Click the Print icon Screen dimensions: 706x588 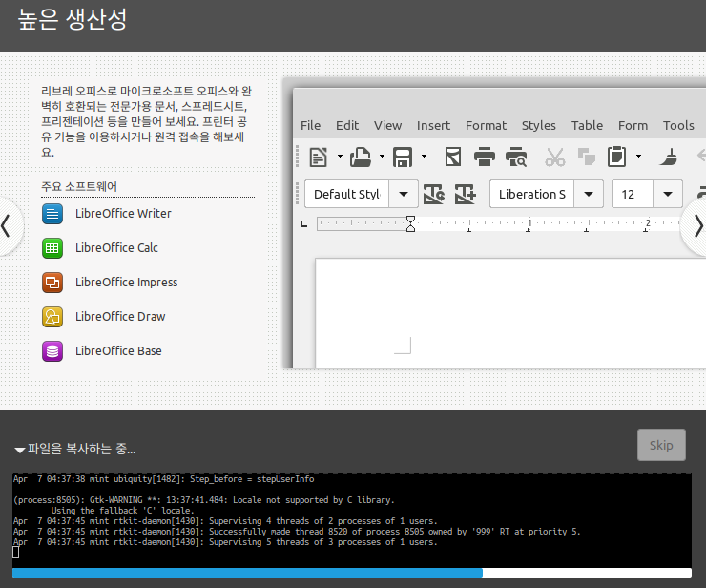pyautogui.click(x=485, y=157)
